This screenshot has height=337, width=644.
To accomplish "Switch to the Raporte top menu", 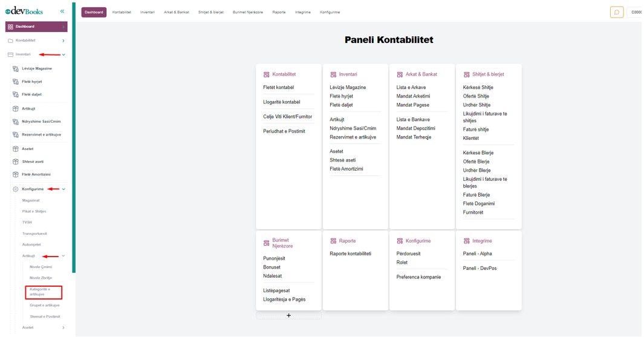I will [279, 12].
